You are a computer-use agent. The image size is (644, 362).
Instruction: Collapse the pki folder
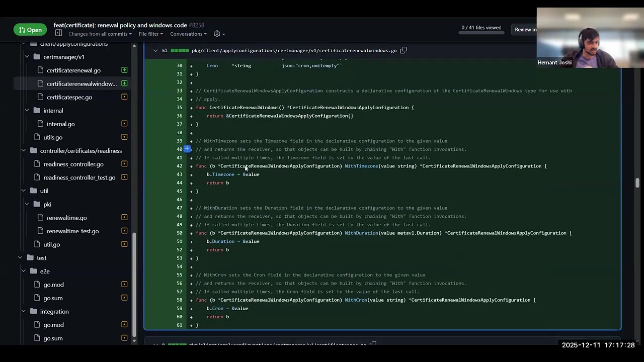[x=27, y=204]
